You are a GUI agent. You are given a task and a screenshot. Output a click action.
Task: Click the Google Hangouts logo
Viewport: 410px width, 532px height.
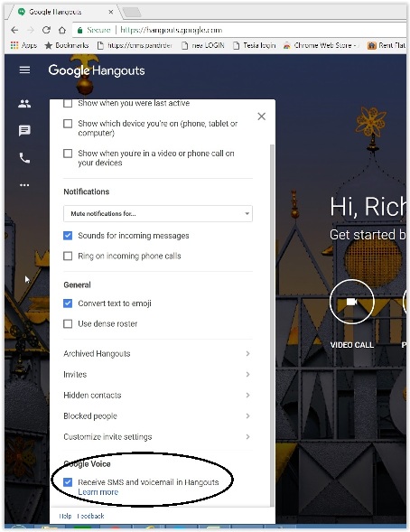pyautogui.click(x=97, y=70)
